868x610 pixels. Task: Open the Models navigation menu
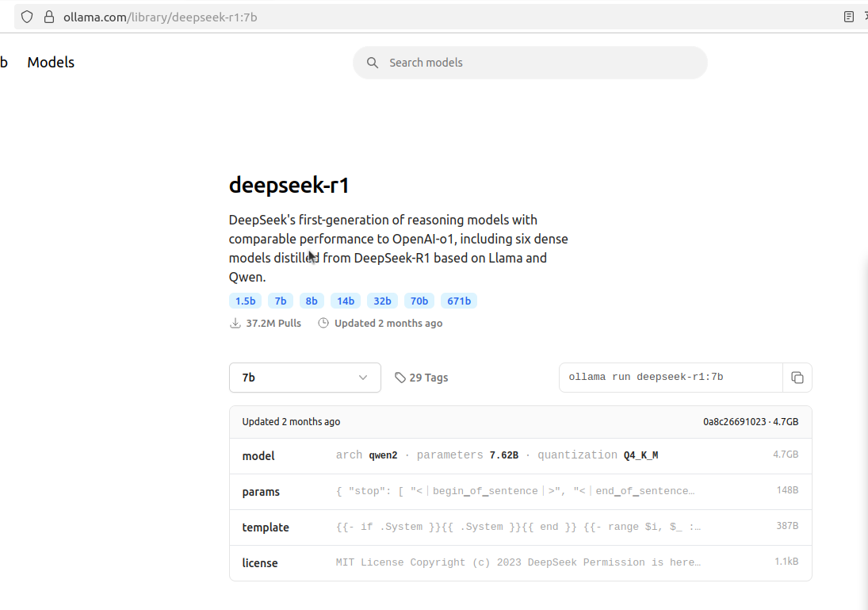point(50,62)
